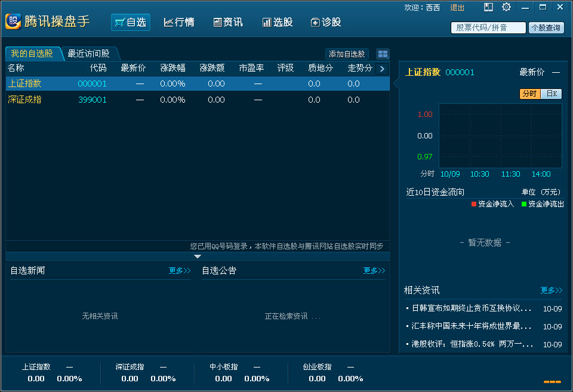Viewport: 573px width, 392px height.
Task: Switch to 最近访问股 tab
Action: (89, 54)
